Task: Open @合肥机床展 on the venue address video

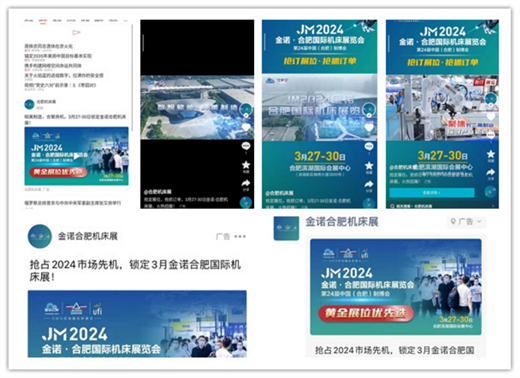Action: coord(280,193)
